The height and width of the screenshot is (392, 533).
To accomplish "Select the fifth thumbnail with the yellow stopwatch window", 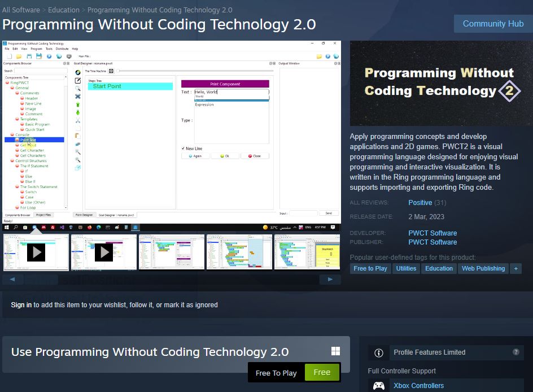I will click(x=307, y=252).
